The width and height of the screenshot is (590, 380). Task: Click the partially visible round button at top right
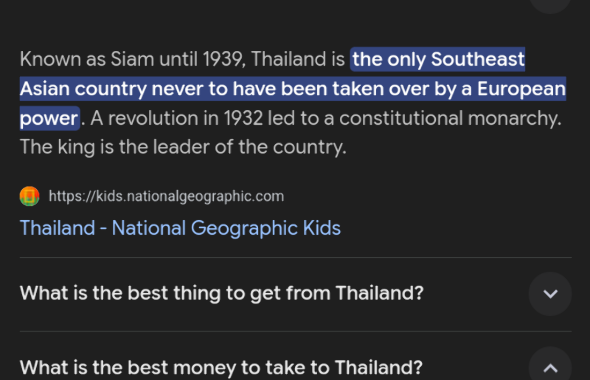tap(550, 5)
